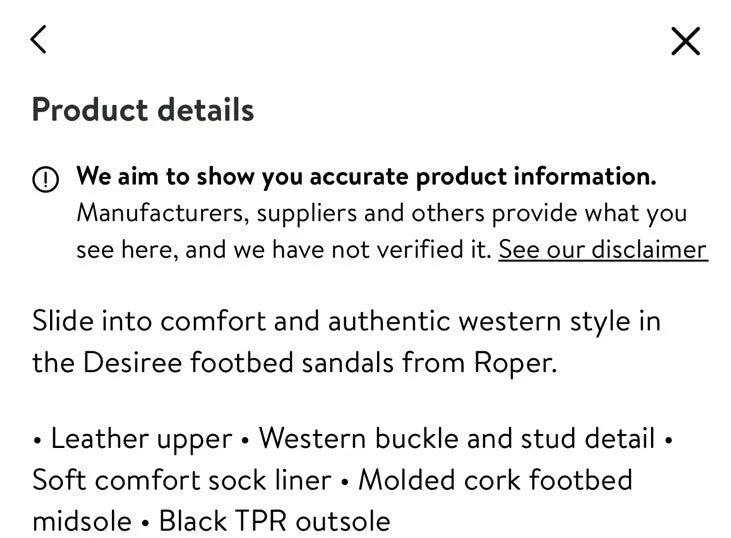731x538 pixels.
Task: Click the "Molded cork footbed" feature text
Action: pyautogui.click(x=495, y=479)
